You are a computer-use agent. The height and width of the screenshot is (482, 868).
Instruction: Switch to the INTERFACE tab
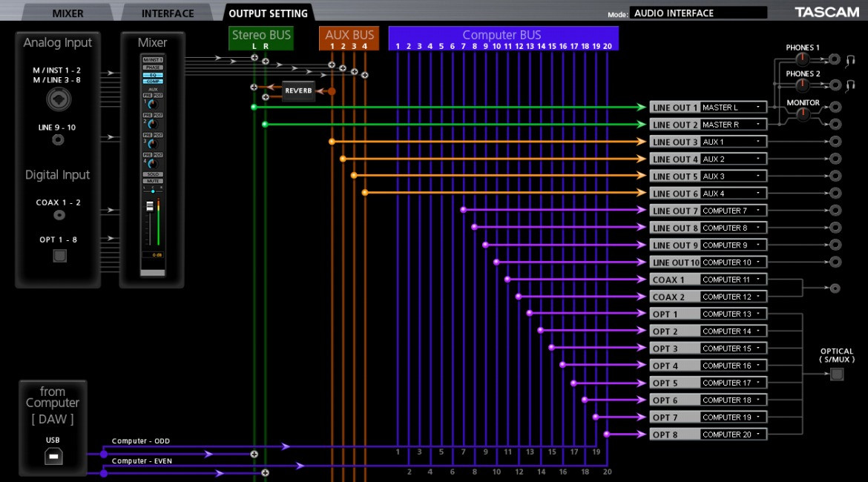(x=168, y=13)
